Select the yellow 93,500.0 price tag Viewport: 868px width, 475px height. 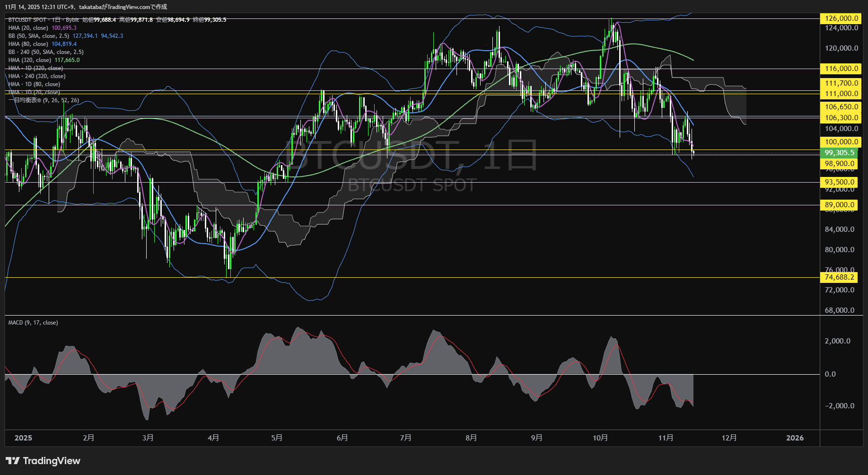[x=839, y=182]
